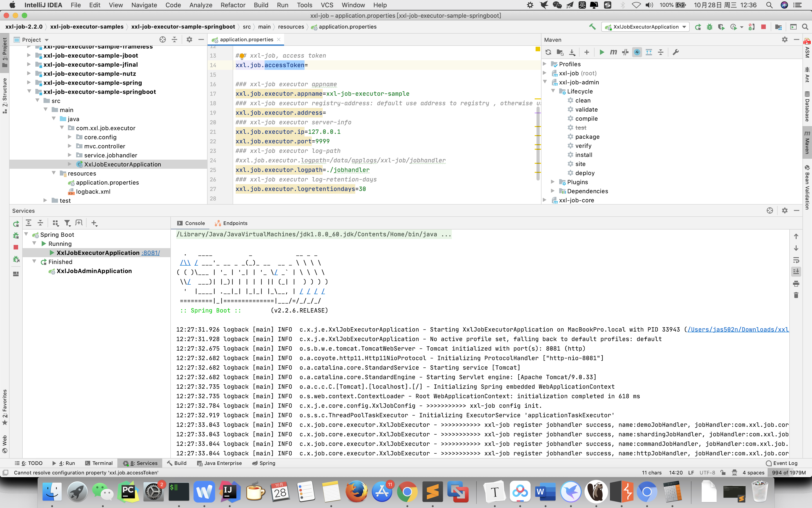Select the Maven package lifecycle phase
The image size is (812, 508).
[x=587, y=136]
